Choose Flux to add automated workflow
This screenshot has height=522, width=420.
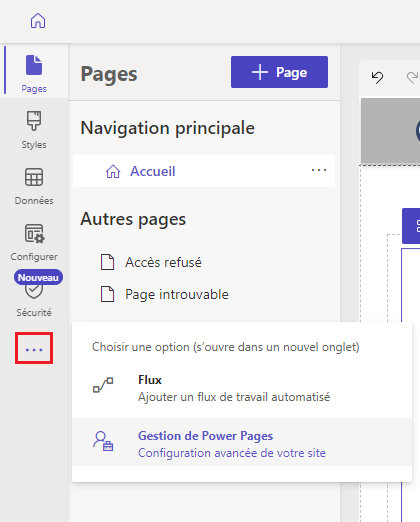[242, 388]
